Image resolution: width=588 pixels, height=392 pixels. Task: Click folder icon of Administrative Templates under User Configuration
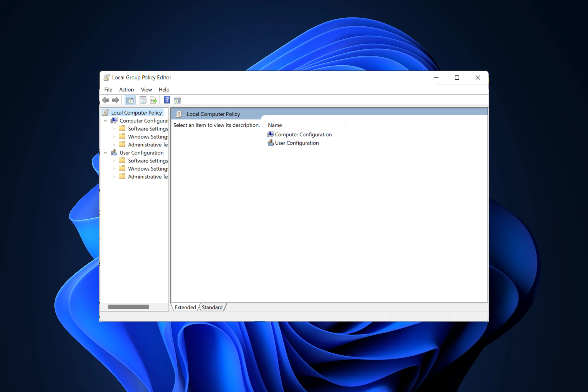click(x=122, y=176)
